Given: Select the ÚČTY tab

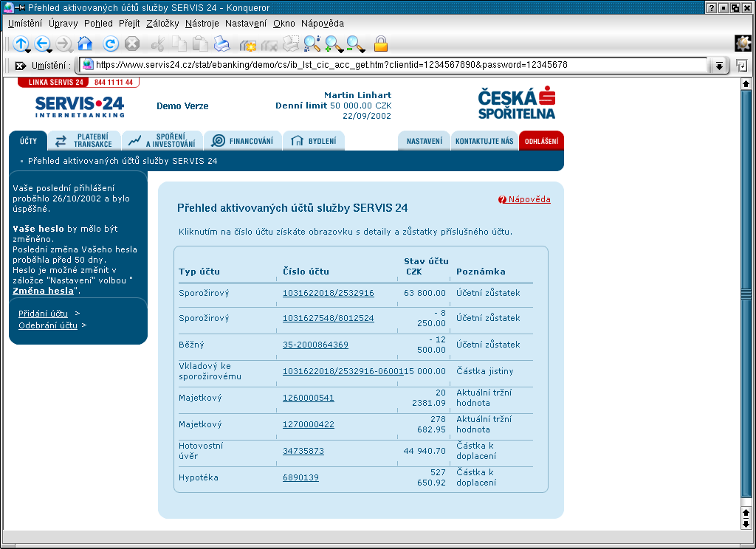Looking at the screenshot, I should [29, 141].
